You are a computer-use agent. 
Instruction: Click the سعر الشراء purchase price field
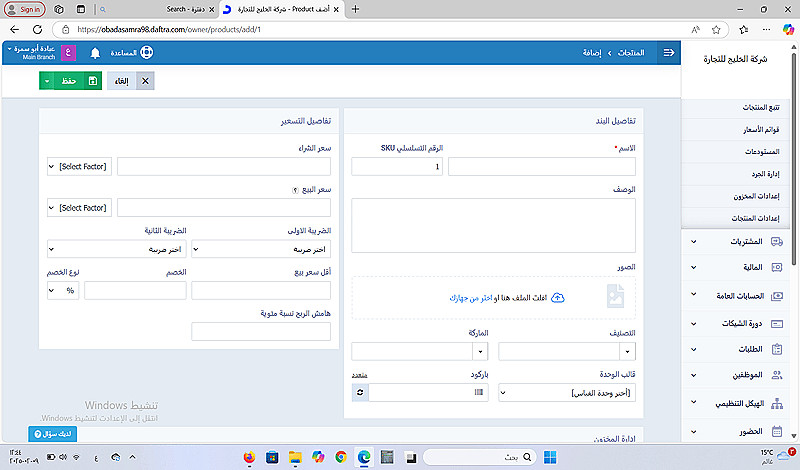click(224, 166)
